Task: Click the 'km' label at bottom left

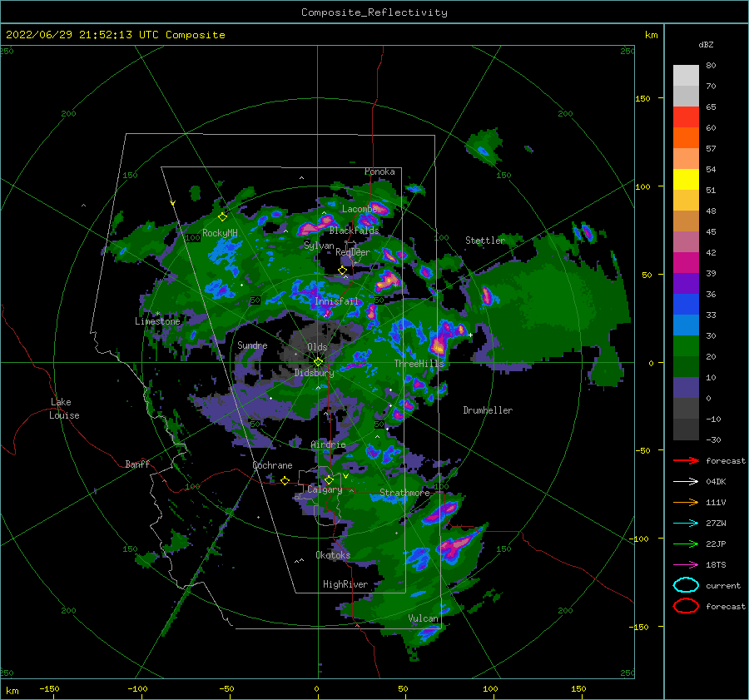Action: coord(12,691)
